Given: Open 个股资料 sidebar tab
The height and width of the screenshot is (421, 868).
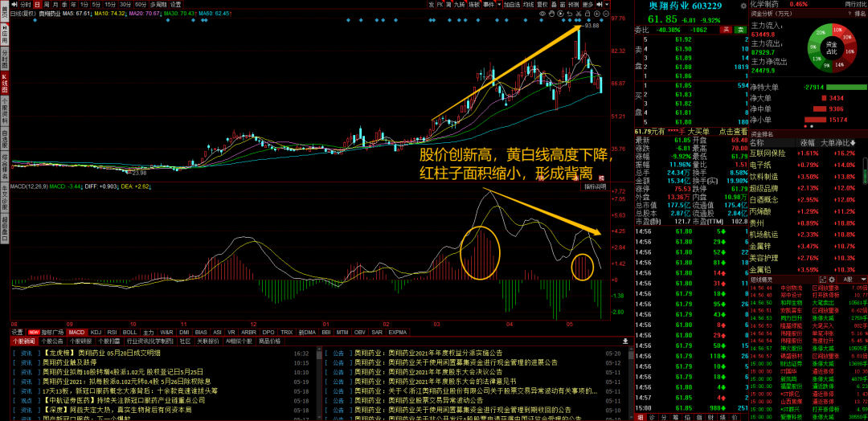Looking at the screenshot, I should point(5,111).
